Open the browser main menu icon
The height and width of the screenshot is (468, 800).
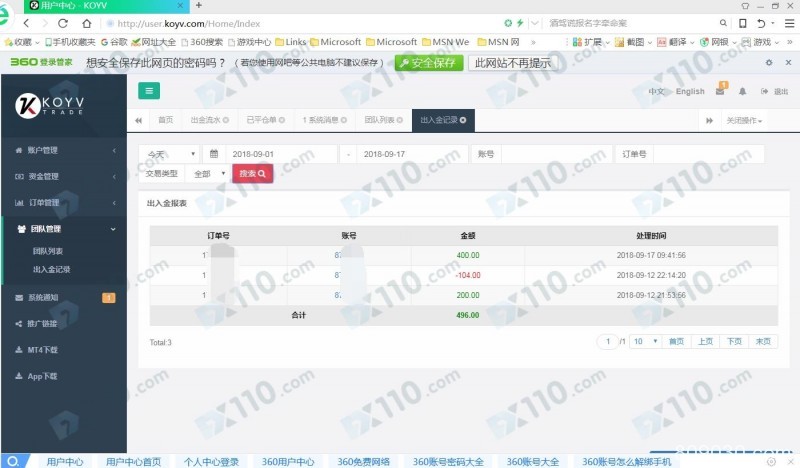(x=789, y=23)
